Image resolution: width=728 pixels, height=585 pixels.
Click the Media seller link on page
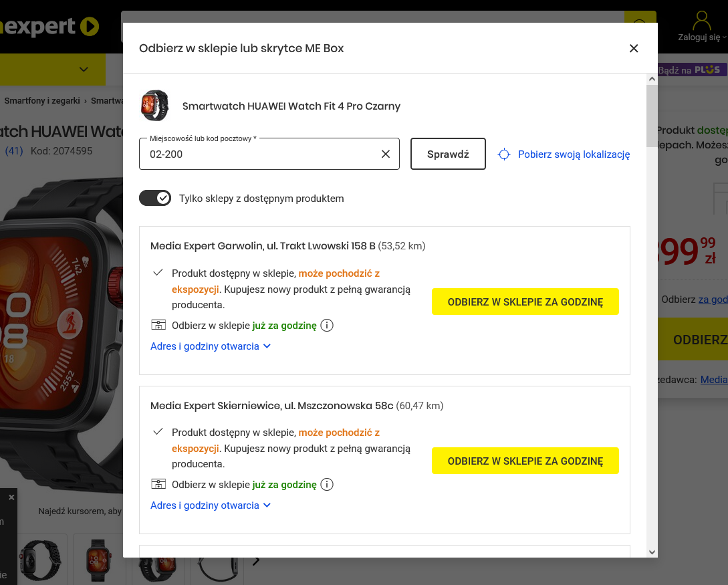point(714,379)
